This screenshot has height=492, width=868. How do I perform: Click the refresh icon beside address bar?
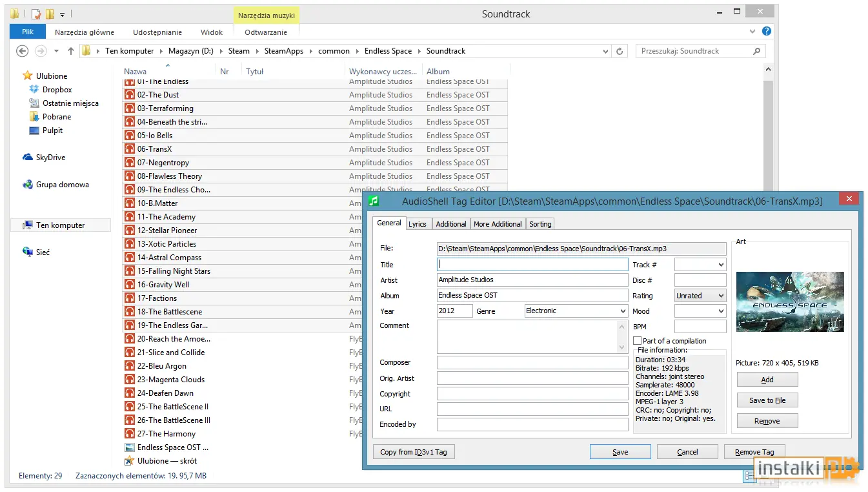coord(620,51)
